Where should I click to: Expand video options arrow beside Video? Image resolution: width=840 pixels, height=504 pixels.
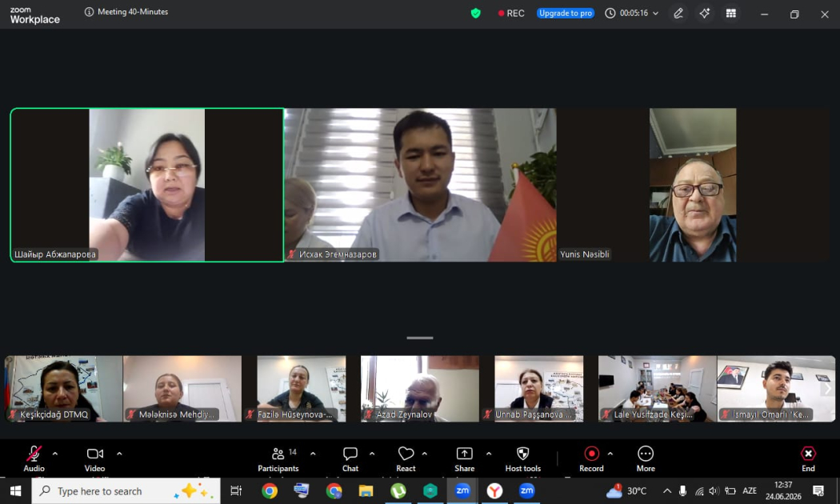point(119,454)
